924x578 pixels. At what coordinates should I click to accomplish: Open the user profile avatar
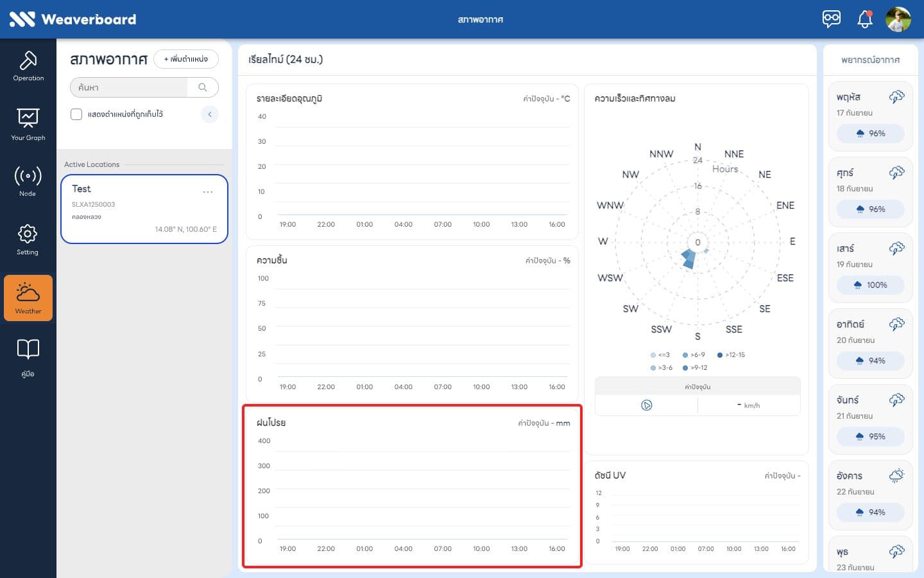(898, 19)
